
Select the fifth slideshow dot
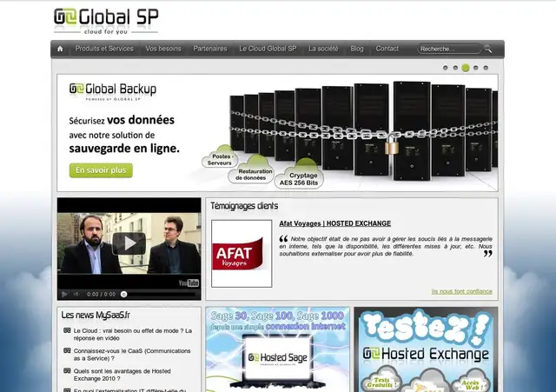[486, 68]
